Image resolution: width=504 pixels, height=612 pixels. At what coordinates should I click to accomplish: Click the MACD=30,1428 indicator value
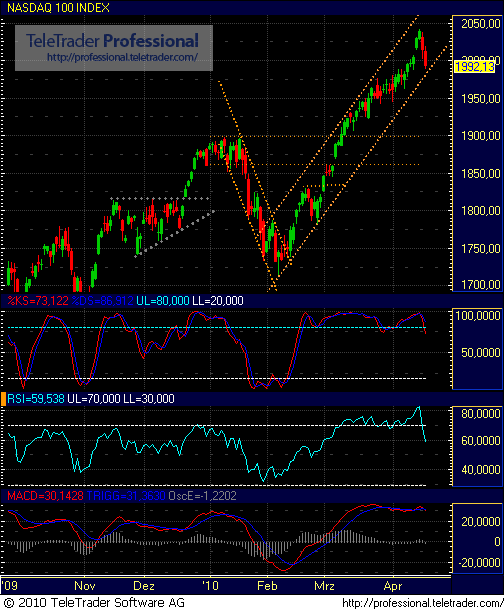click(45, 496)
